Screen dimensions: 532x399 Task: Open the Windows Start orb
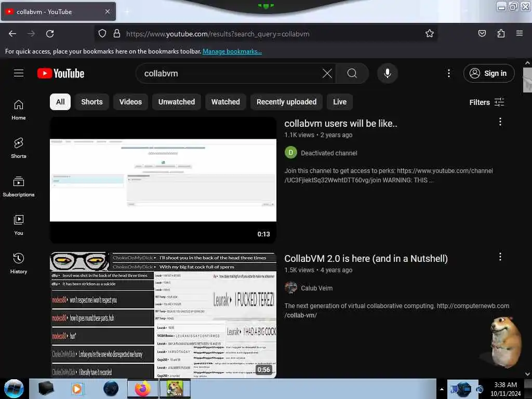click(x=14, y=389)
